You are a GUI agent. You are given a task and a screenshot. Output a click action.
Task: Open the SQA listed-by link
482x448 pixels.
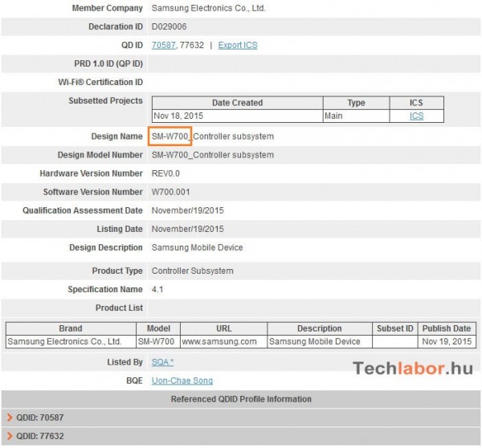162,362
